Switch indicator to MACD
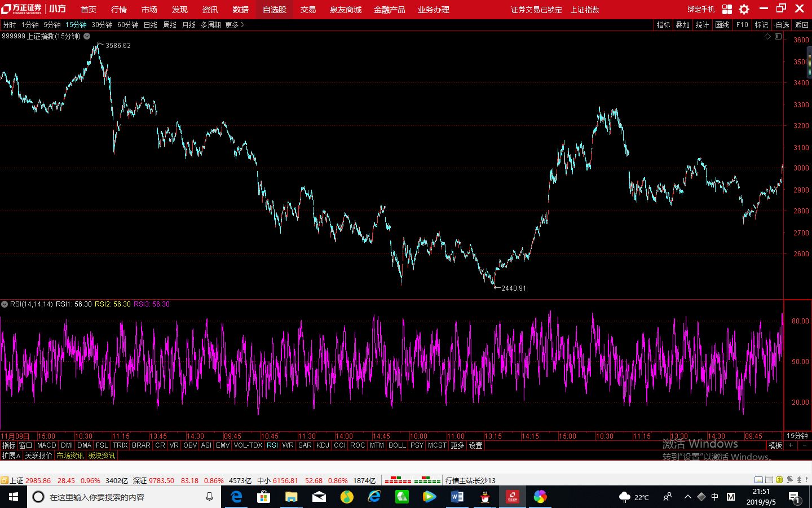Screen dimensions: 812x508 click(x=46, y=445)
